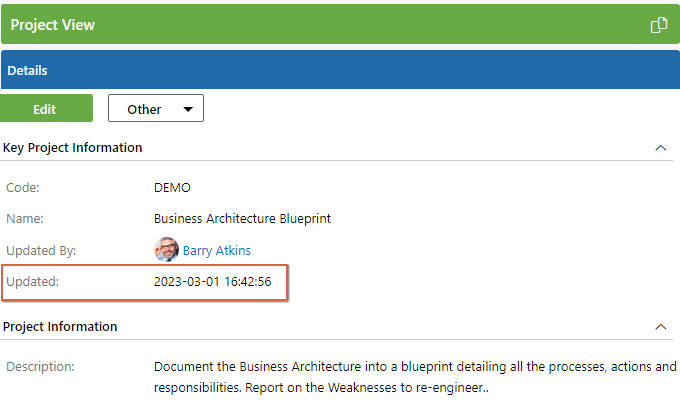The image size is (680, 404).
Task: Click the DEMO project code value
Action: (172, 188)
